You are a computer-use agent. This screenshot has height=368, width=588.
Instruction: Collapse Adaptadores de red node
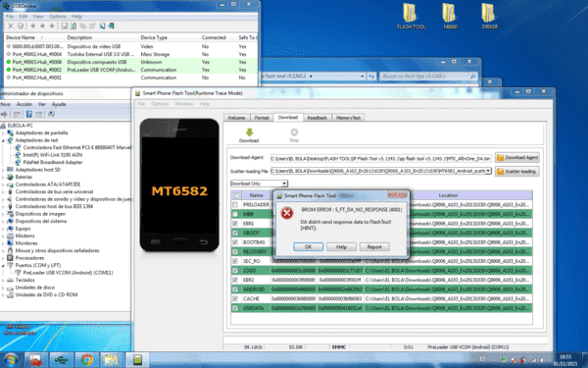[x=3, y=140]
